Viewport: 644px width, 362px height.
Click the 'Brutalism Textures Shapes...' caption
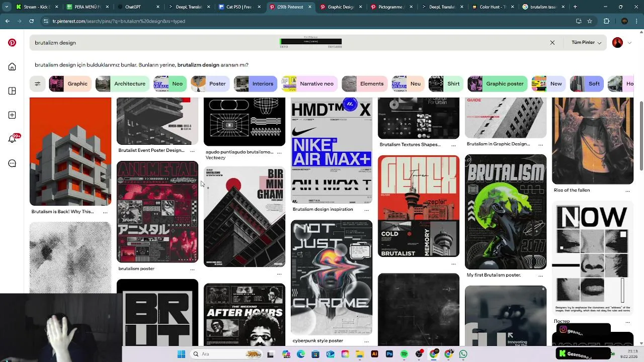(x=410, y=145)
